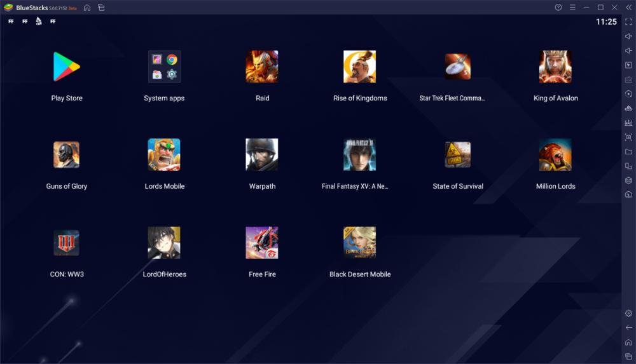Increase volume using sidebar speaker plus
This screenshot has height=364, width=636.
point(628,36)
